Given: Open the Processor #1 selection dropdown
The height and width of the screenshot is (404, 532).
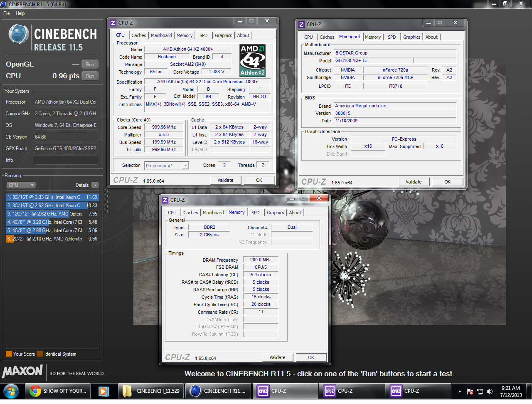Looking at the screenshot, I should (167, 166).
